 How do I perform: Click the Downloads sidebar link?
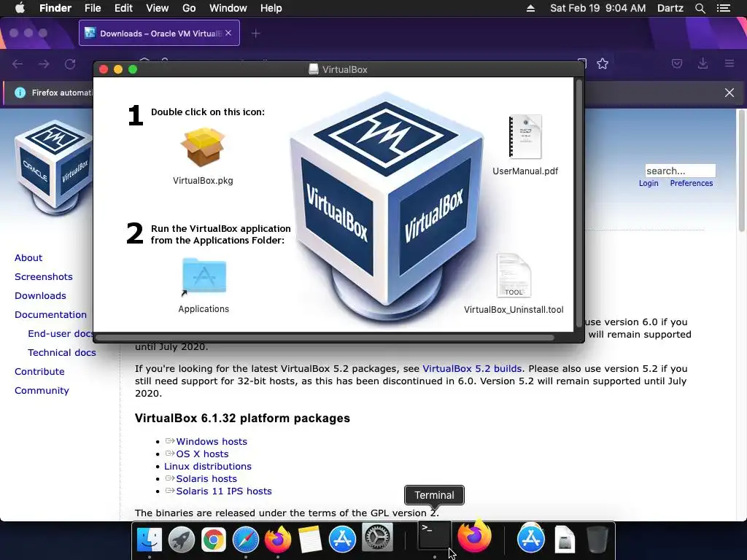coord(40,296)
